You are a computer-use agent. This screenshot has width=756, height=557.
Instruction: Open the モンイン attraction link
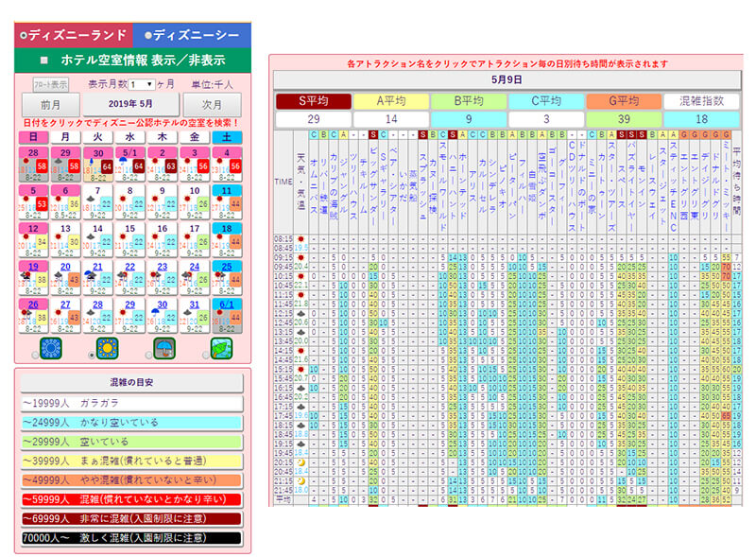642,185
